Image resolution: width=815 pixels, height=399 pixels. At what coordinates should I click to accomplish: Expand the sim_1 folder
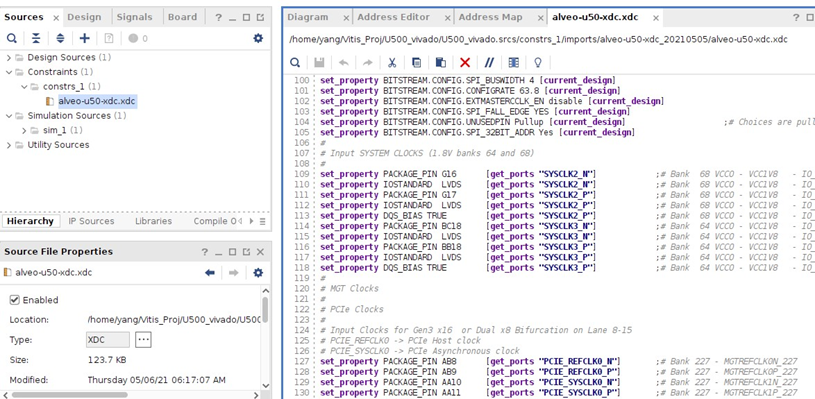coord(24,130)
